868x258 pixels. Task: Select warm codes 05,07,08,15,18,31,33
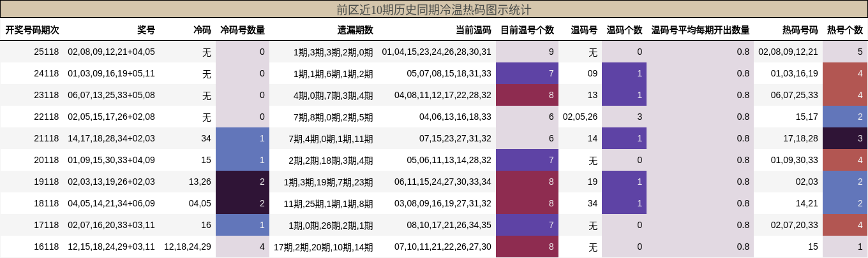(449, 73)
